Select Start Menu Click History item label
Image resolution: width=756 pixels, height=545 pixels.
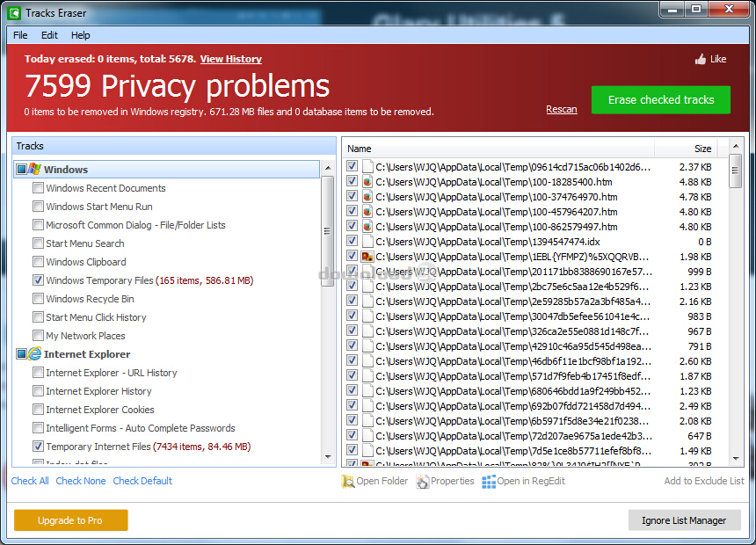tap(96, 316)
